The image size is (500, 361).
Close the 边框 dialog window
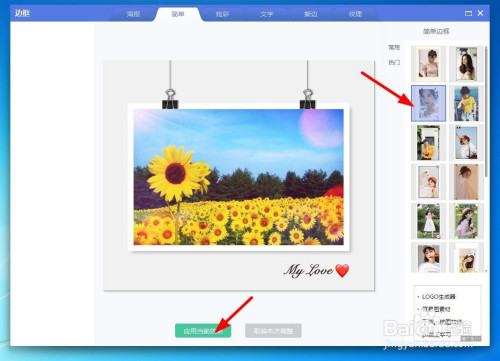click(x=480, y=13)
